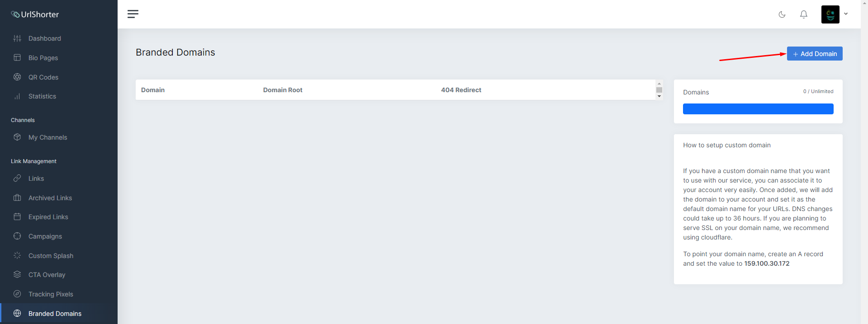
Task: Click the table scrollbar down arrow
Action: pos(659,96)
